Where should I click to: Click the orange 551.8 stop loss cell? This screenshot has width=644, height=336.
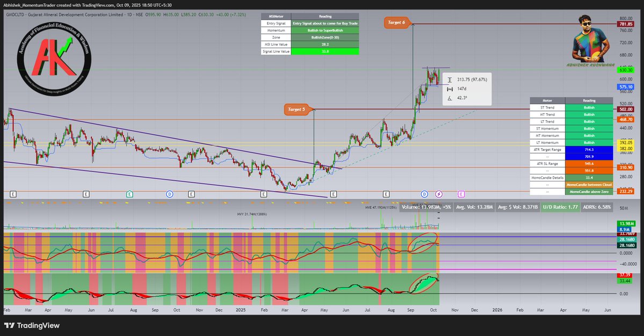(589, 171)
